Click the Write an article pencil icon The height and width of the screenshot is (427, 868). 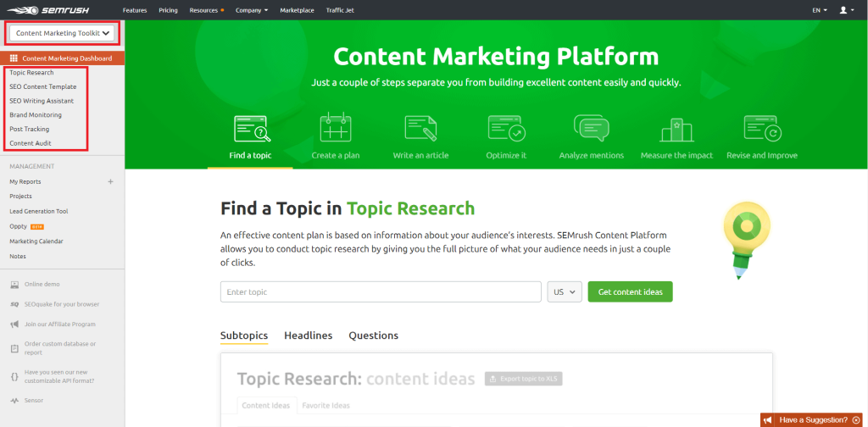pyautogui.click(x=420, y=128)
